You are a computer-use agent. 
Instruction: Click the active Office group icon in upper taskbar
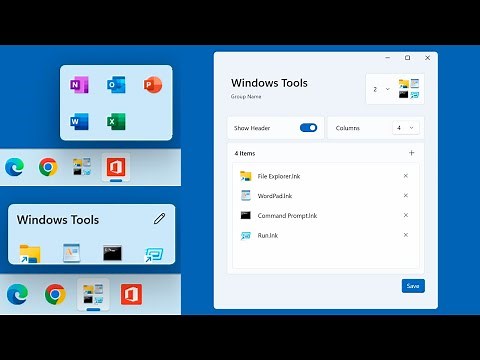[116, 167]
